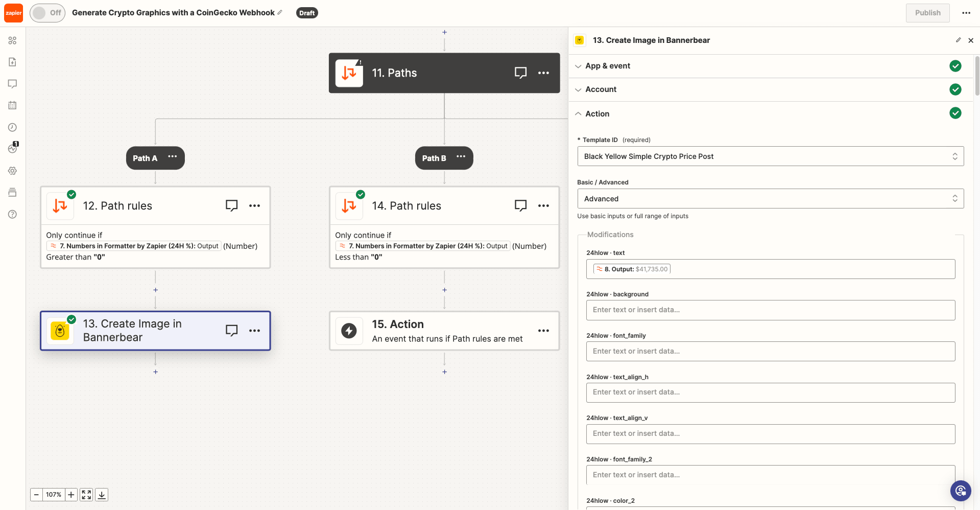Click the clock history icon in the sidebar
The width and height of the screenshot is (980, 510).
[13, 127]
